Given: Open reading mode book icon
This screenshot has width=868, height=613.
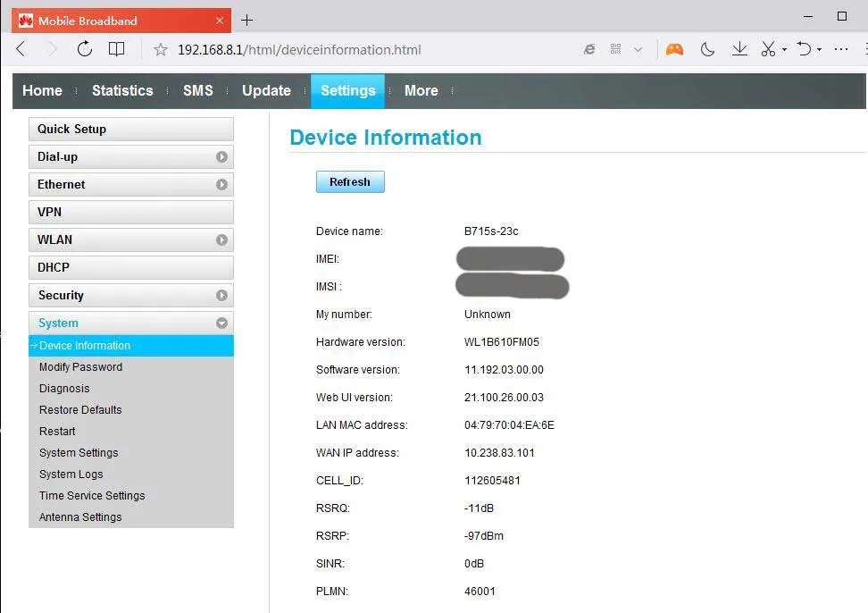Looking at the screenshot, I should coord(116,49).
